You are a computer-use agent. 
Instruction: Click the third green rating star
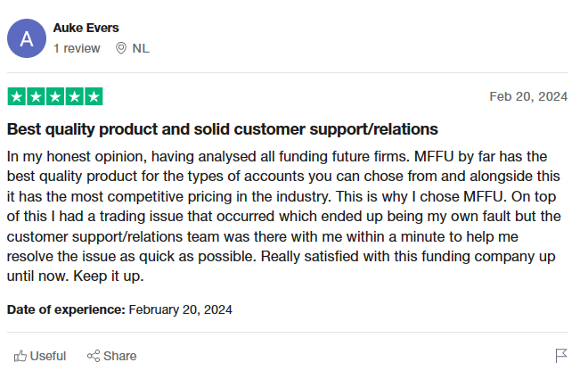tap(55, 96)
